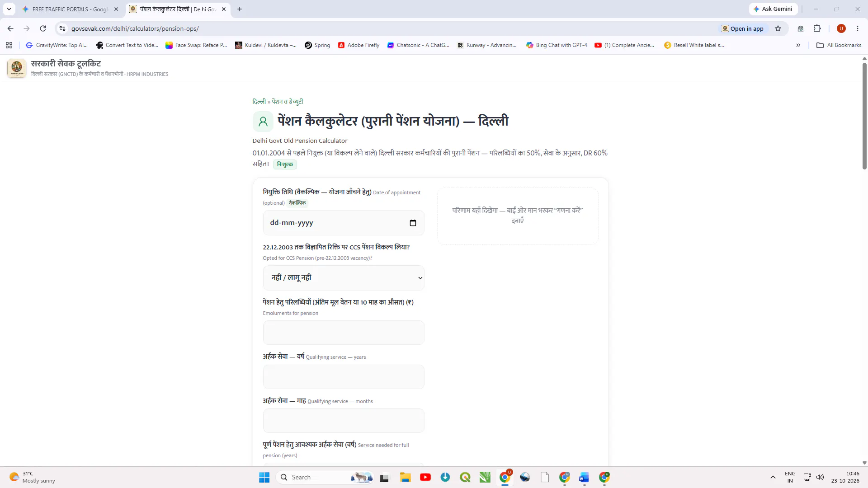
Task: Click the दिल्ली breadcrumb link
Action: coord(259,102)
